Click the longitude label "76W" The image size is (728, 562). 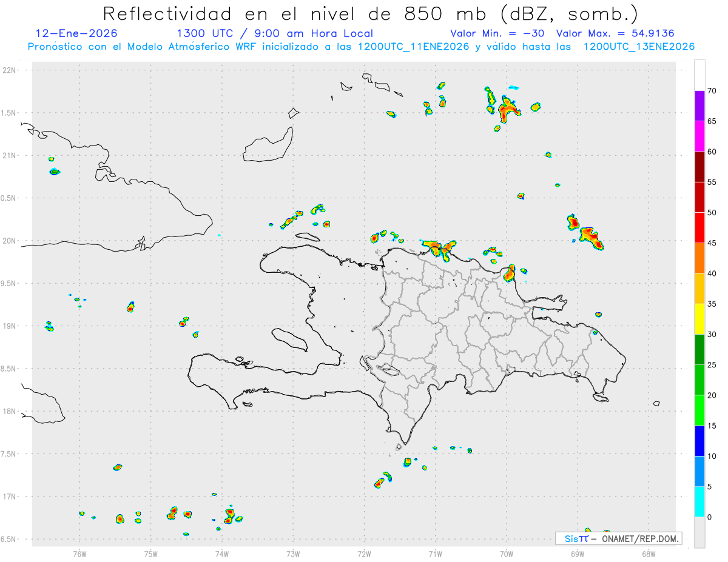[x=79, y=554]
